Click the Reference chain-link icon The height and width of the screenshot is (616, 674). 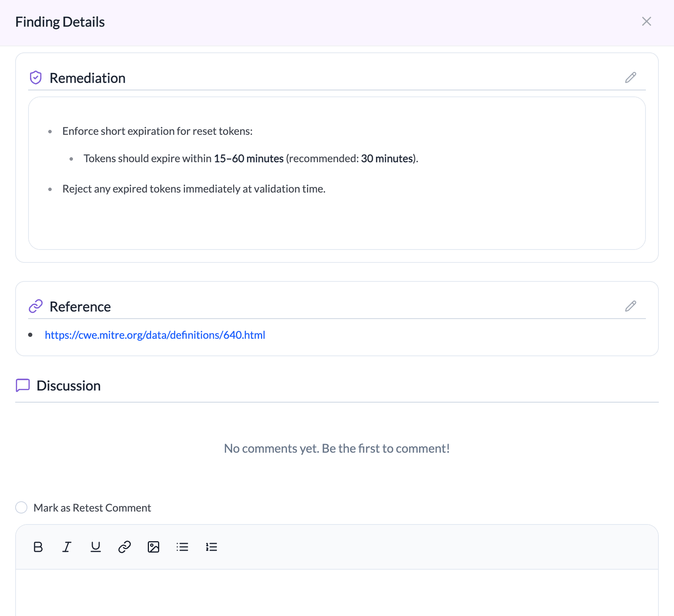[36, 306]
